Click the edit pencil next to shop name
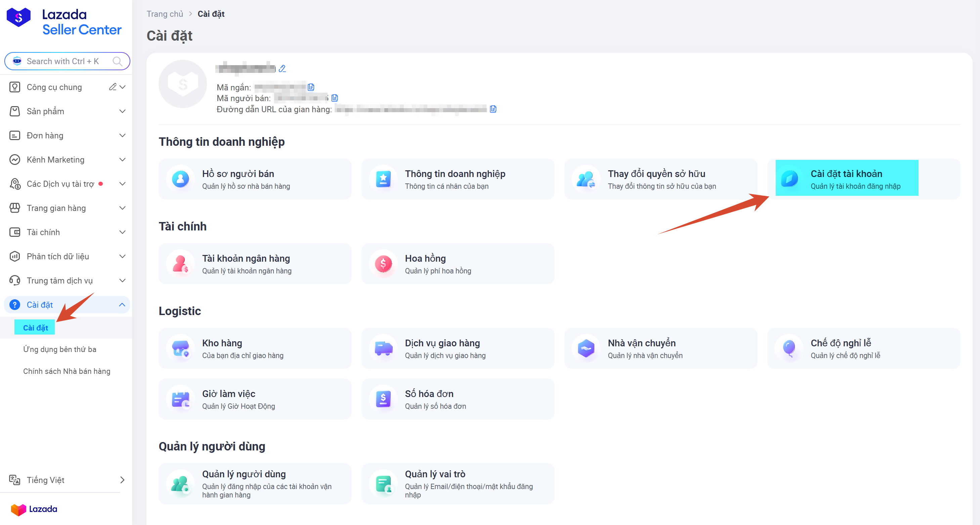The height and width of the screenshot is (525, 980). tap(282, 69)
